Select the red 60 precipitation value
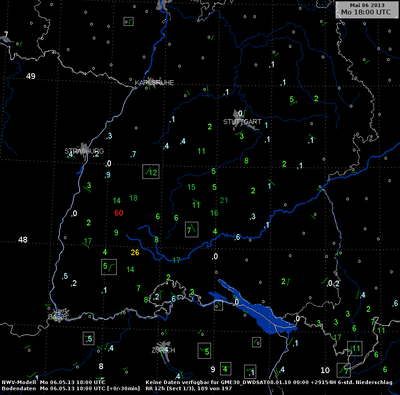 click(119, 213)
